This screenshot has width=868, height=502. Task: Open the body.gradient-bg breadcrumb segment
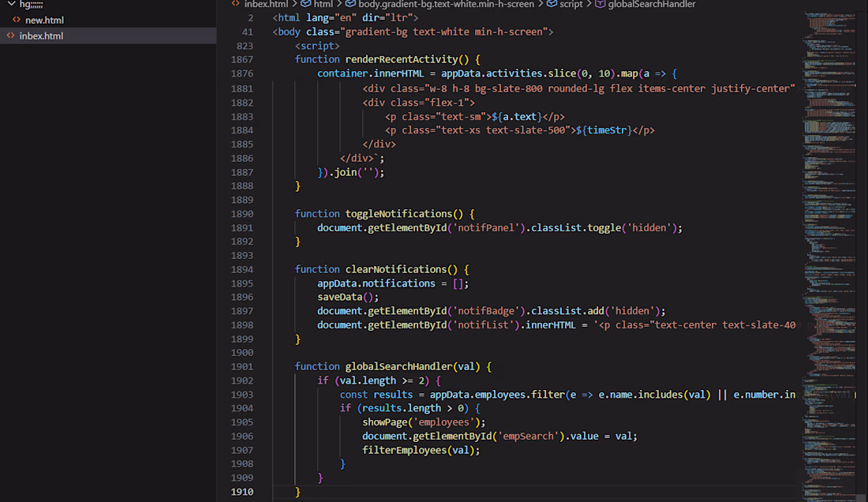446,5
